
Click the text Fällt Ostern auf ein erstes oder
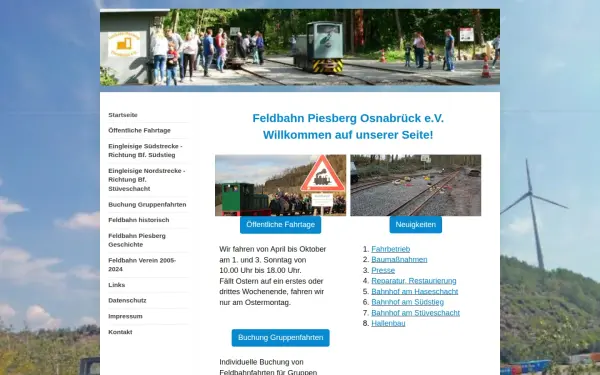click(x=271, y=281)
